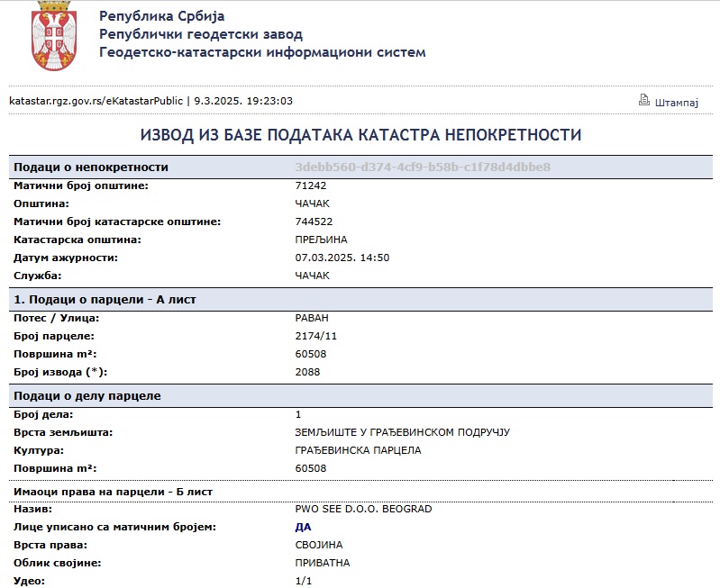Screen dimensions: 720x588
Task: Select the municipality number 71242
Action: pyautogui.click(x=310, y=185)
